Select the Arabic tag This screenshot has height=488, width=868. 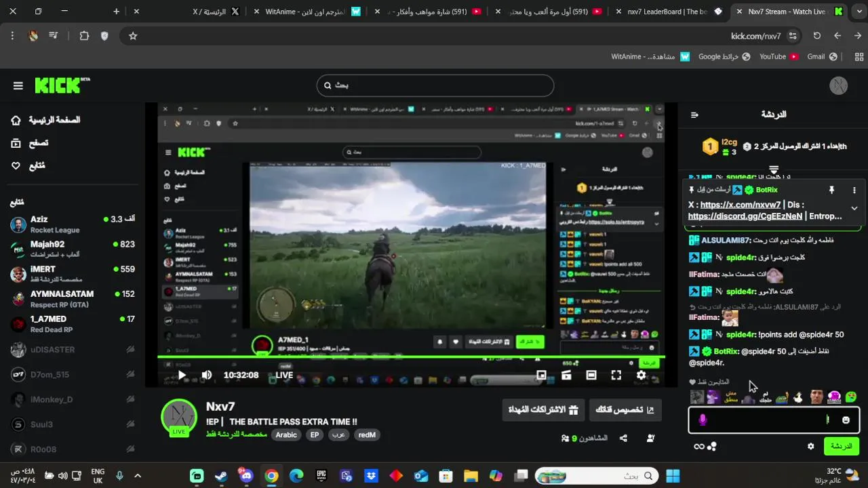(x=286, y=435)
